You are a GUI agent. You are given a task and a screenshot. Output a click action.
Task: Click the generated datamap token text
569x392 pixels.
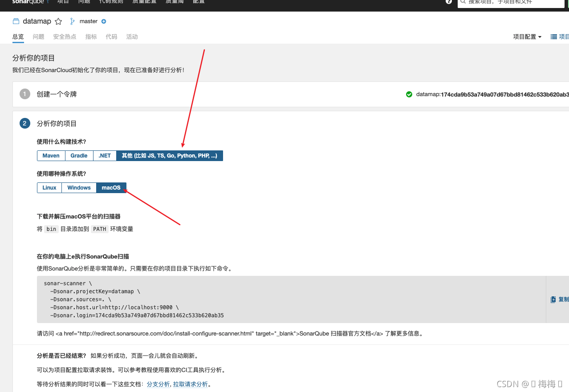click(492, 94)
